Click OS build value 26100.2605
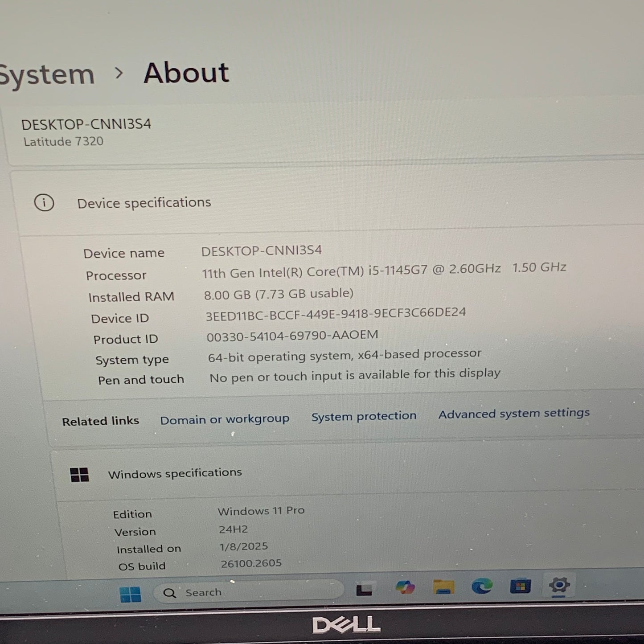 point(251,563)
